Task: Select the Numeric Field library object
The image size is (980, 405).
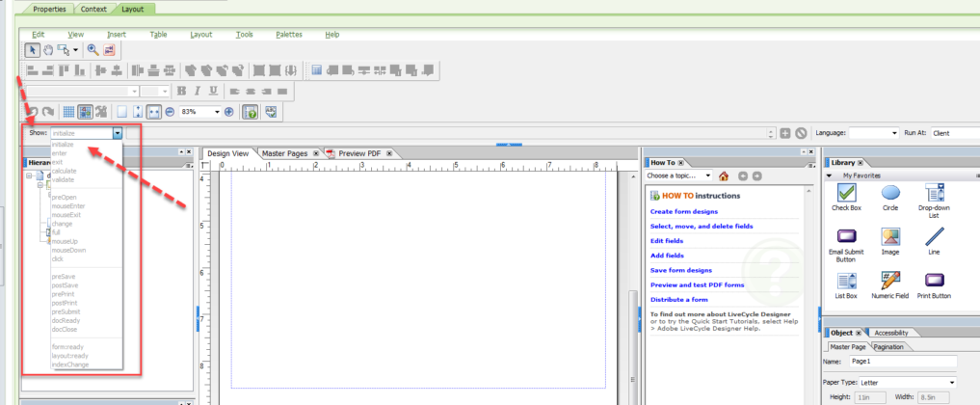Action: [890, 285]
